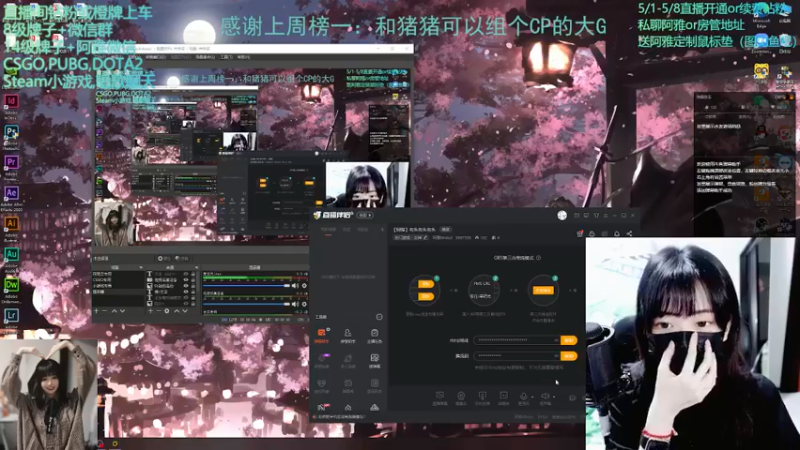Open the user avatar in 直播伴侣 title bar

coord(562,215)
